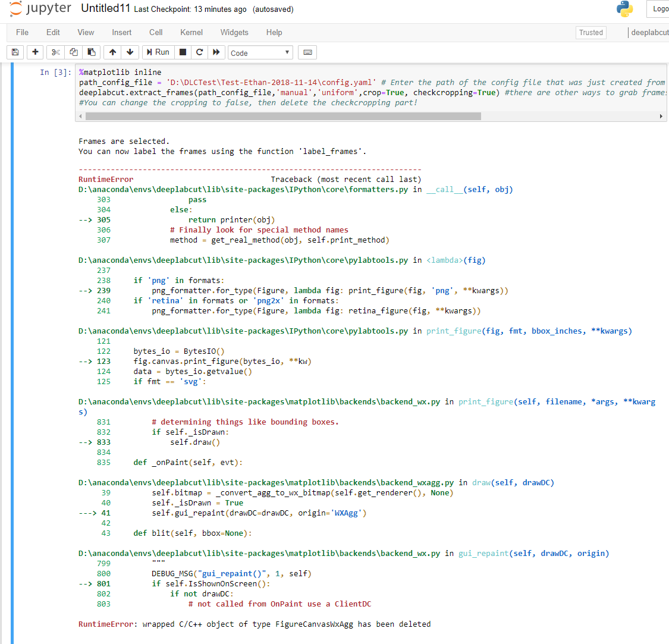This screenshot has width=669, height=644.
Task: Paste cells below
Action: tap(92, 52)
